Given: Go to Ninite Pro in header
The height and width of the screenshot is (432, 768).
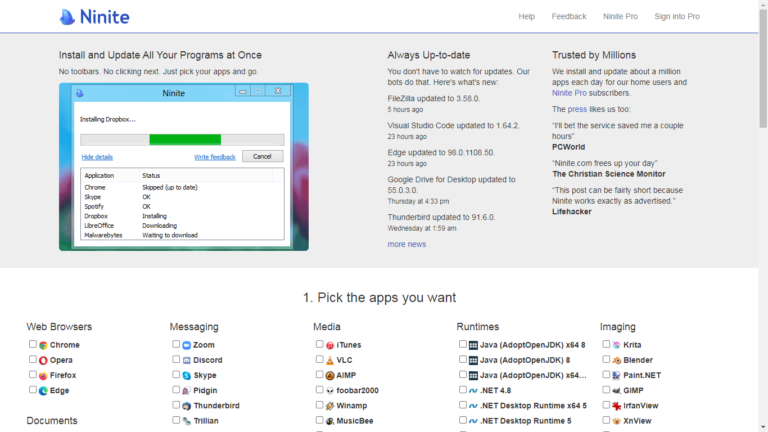Looking at the screenshot, I should [620, 16].
